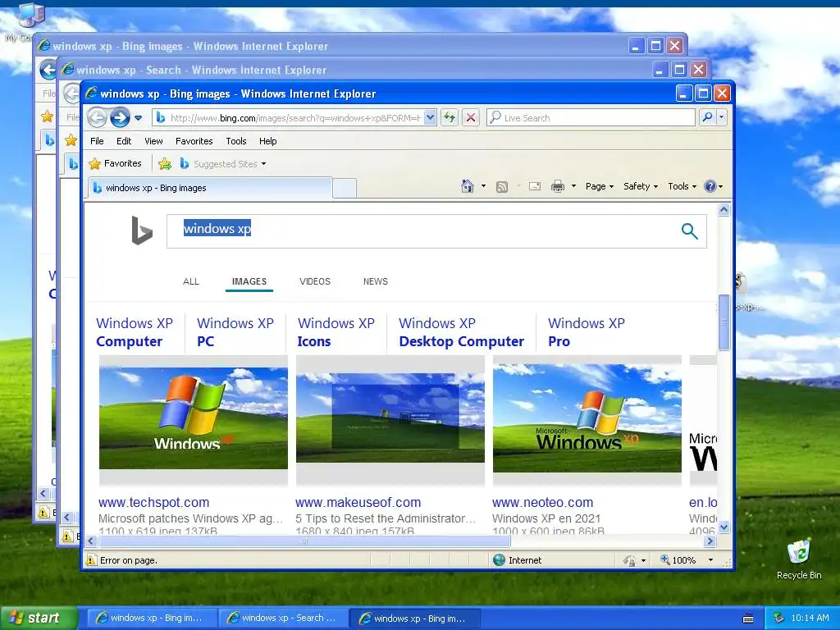
Task: Click the Read Mail icon in command bar
Action: click(x=535, y=186)
